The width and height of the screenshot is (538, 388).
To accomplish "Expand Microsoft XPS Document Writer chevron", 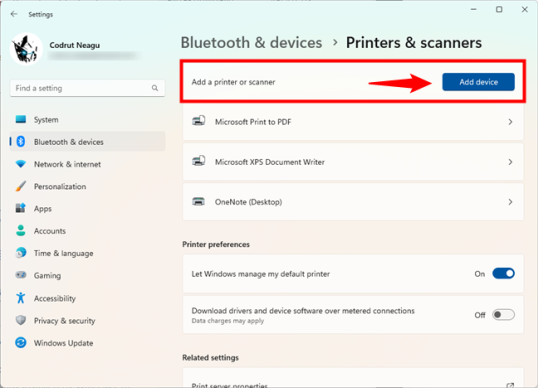I will click(510, 162).
